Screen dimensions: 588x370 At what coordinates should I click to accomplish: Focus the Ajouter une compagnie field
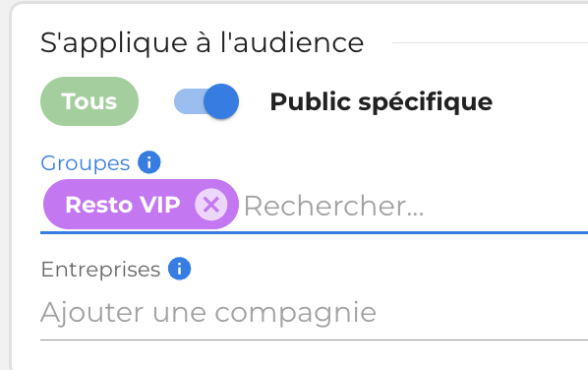point(315,312)
